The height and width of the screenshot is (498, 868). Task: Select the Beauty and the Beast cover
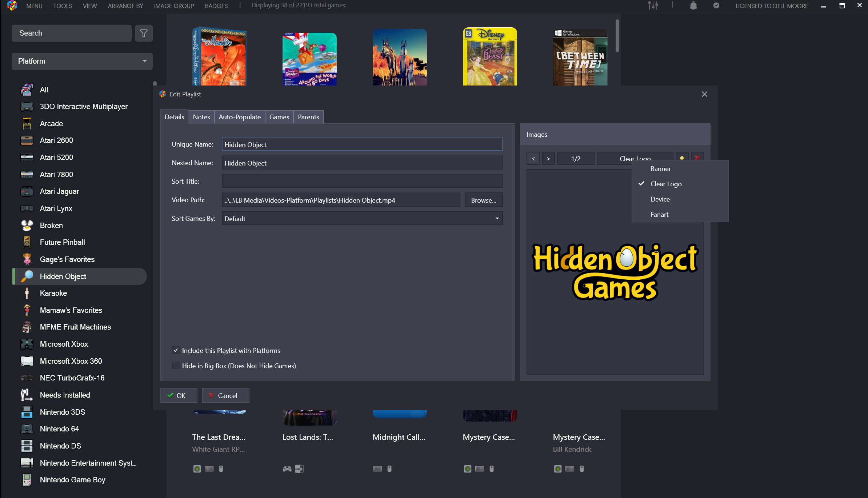[x=490, y=56]
